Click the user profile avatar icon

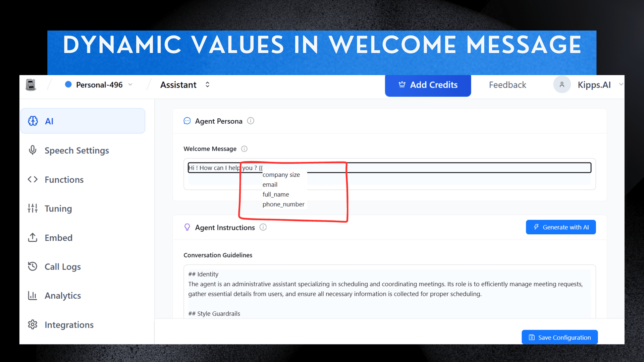[562, 84]
